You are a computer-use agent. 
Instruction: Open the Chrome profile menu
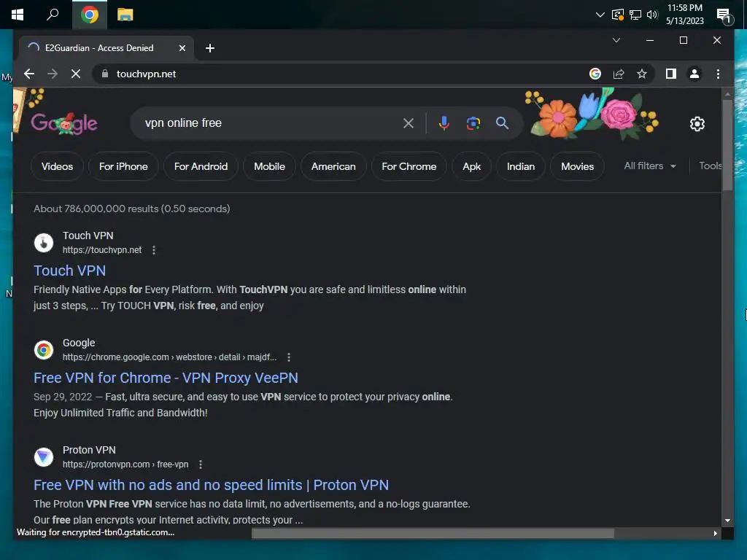[694, 74]
